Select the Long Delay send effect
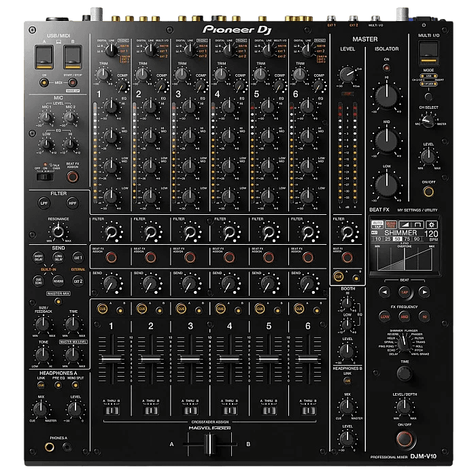The width and height of the screenshot is (476, 476). (58, 258)
